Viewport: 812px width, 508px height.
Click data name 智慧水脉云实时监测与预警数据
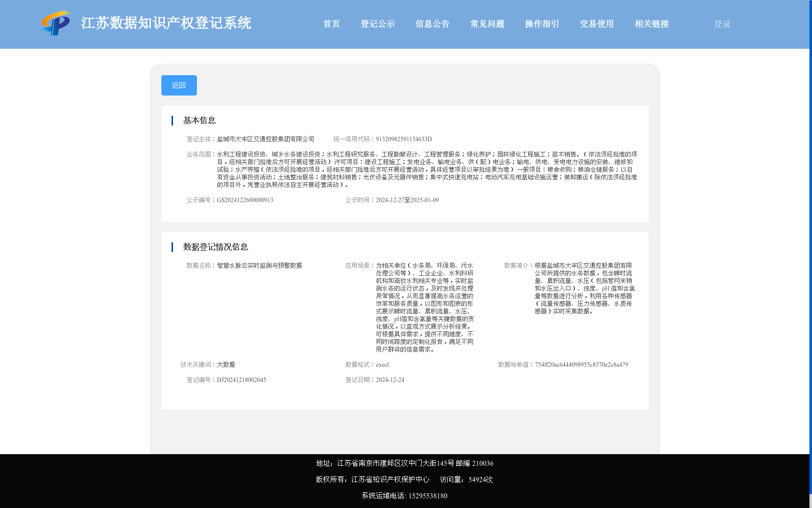[x=259, y=266]
